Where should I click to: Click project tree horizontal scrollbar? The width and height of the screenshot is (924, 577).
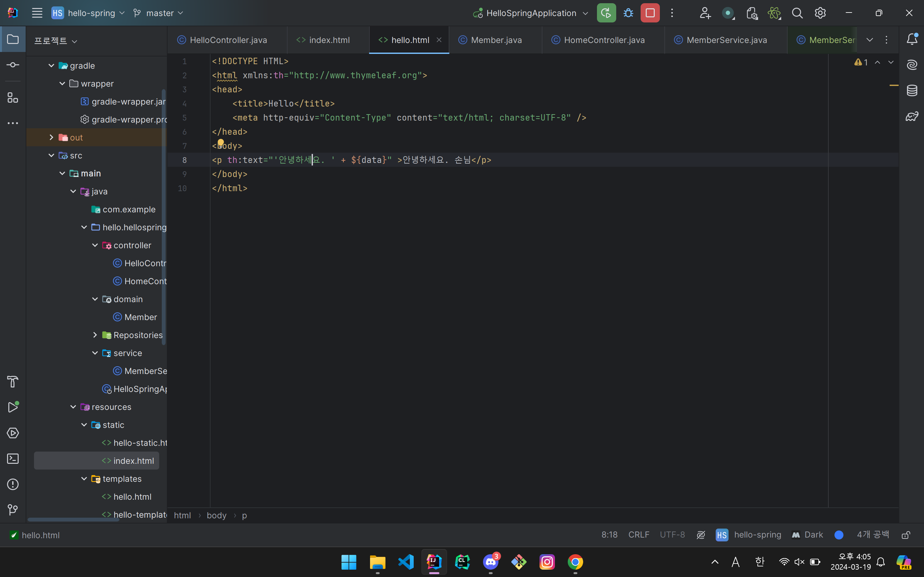[x=73, y=519]
